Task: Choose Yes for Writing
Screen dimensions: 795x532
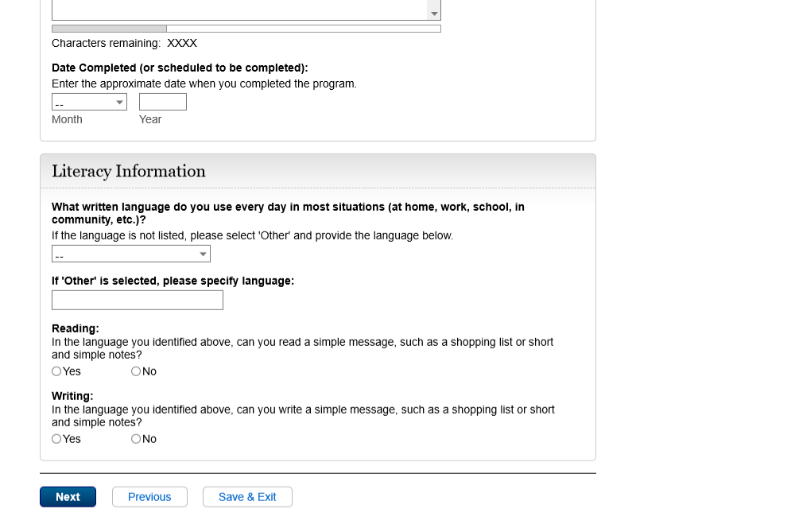Action: coord(56,439)
